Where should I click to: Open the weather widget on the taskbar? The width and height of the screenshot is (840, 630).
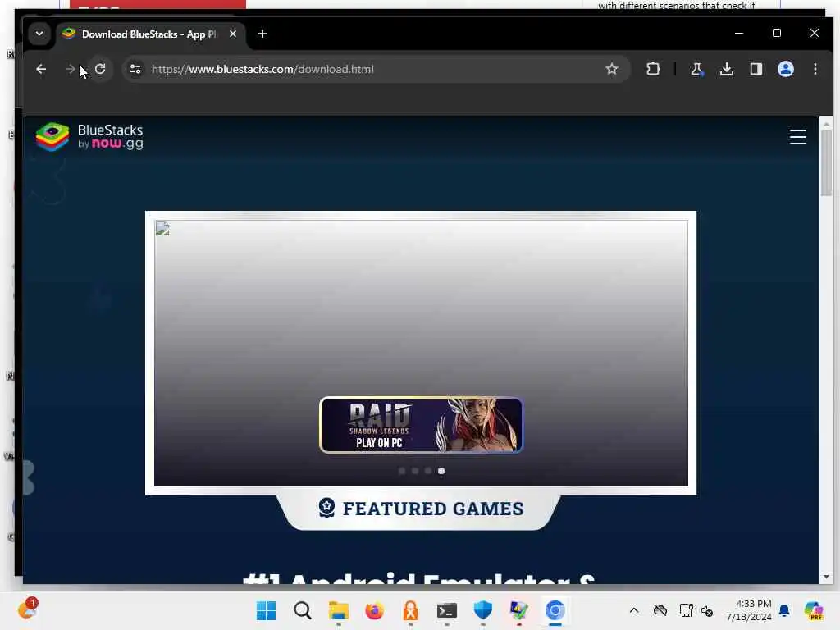(28, 609)
